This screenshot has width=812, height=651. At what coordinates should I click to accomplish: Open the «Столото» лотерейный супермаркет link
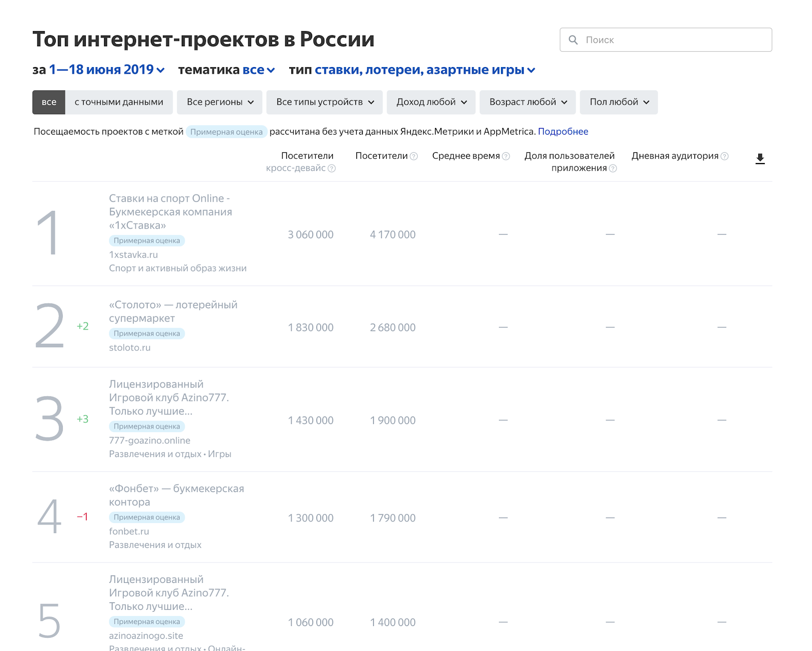(x=173, y=311)
